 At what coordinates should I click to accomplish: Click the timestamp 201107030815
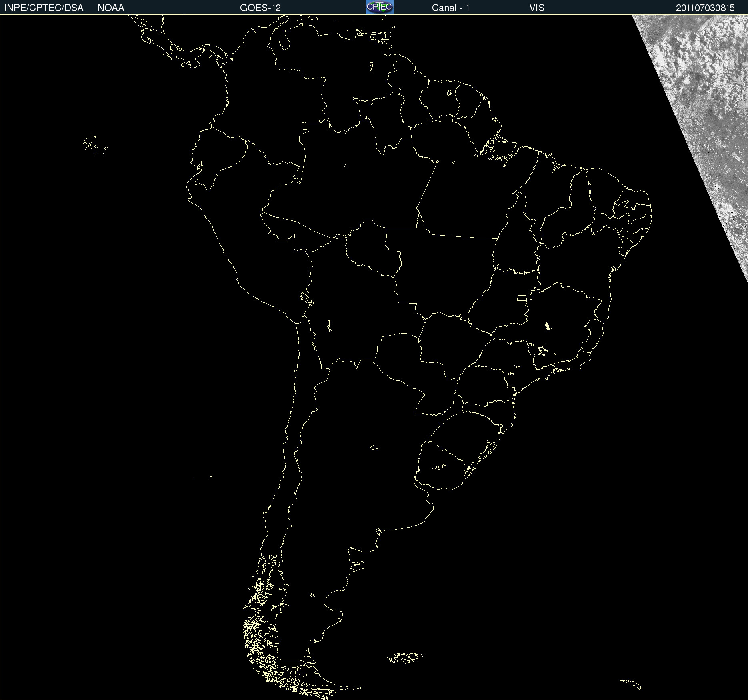[x=705, y=8]
